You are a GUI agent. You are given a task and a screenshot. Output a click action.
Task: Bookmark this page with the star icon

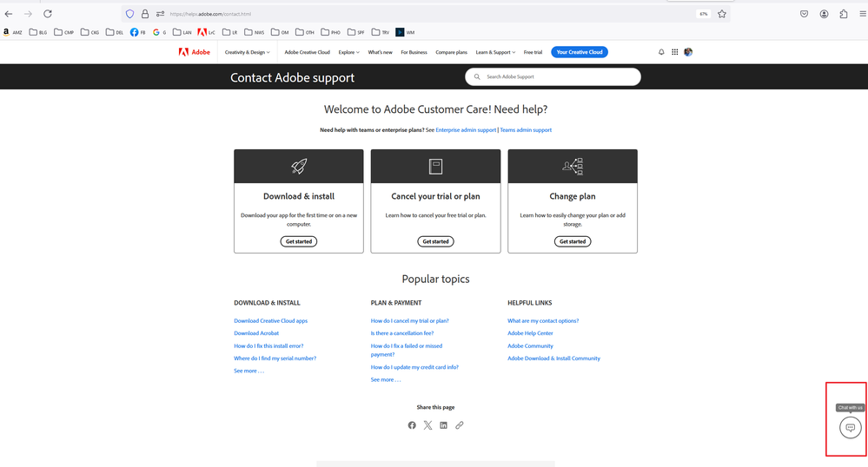point(722,14)
